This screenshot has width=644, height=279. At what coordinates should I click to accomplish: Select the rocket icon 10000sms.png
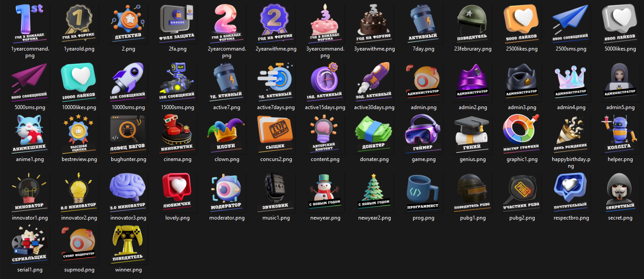pos(128,82)
